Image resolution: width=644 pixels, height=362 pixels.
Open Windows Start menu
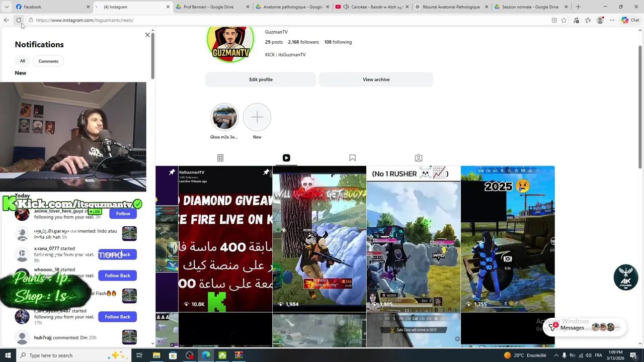(x=8, y=355)
